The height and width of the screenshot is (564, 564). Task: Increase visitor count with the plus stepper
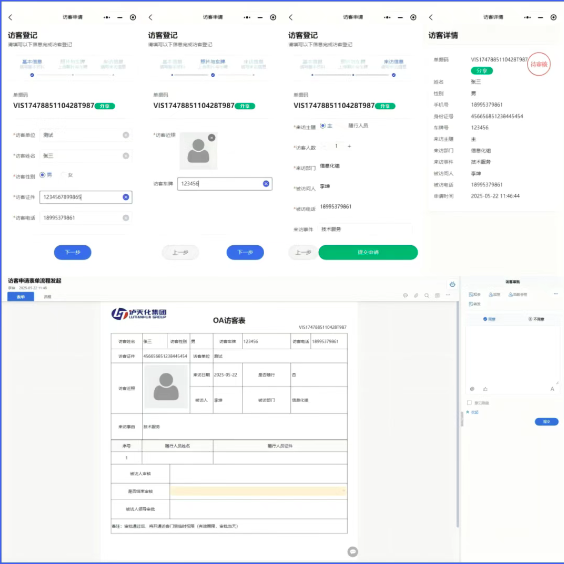349,146
